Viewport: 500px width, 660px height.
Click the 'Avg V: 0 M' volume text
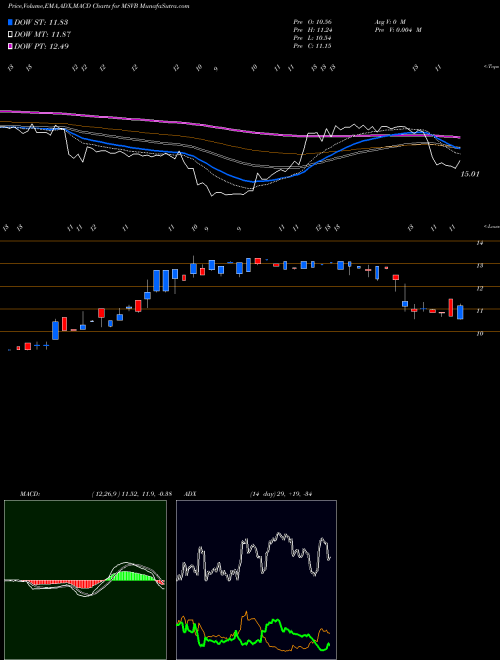point(389,21)
